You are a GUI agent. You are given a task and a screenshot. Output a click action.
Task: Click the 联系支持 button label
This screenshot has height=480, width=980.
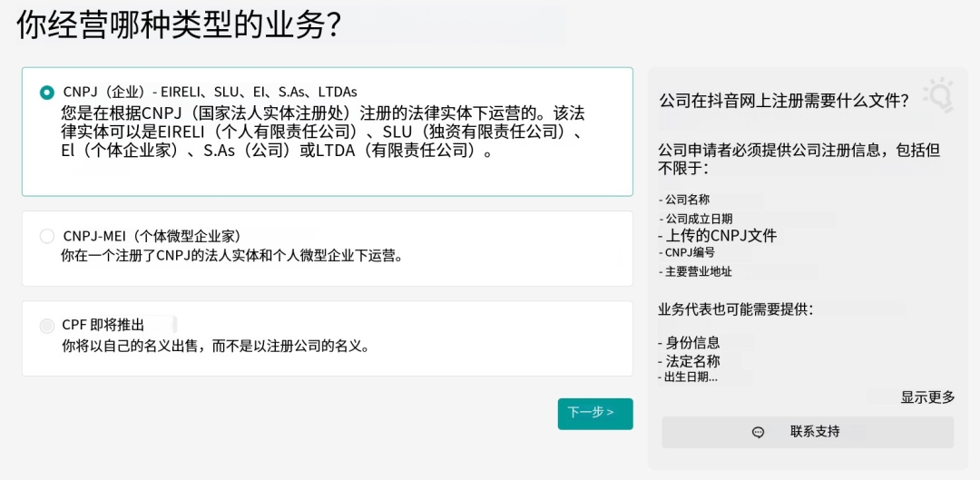(x=814, y=432)
